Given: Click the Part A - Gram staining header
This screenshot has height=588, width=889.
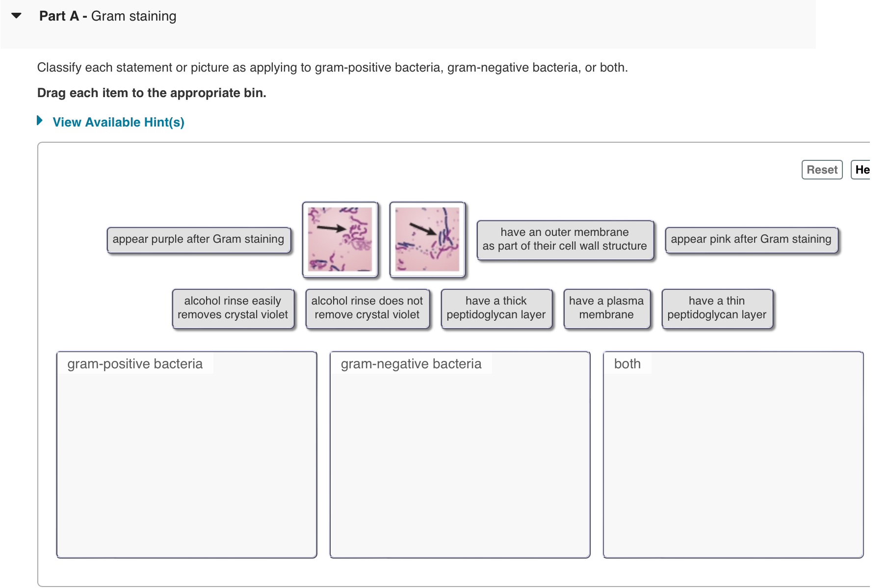Looking at the screenshot, I should (x=107, y=15).
